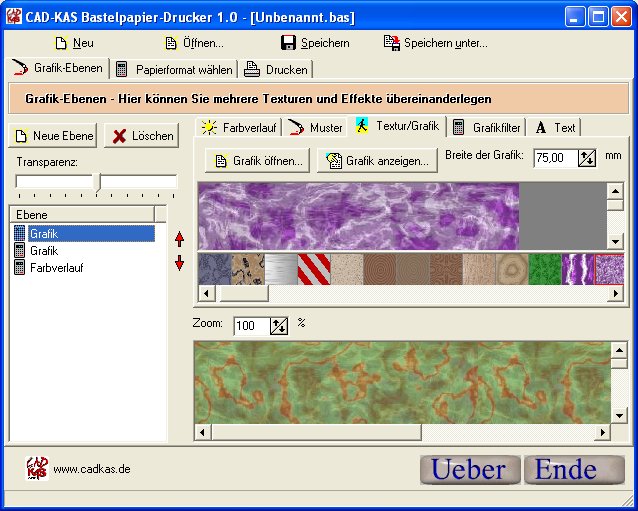Go to the Drucken tab
The width and height of the screenshot is (638, 511).
click(x=276, y=69)
